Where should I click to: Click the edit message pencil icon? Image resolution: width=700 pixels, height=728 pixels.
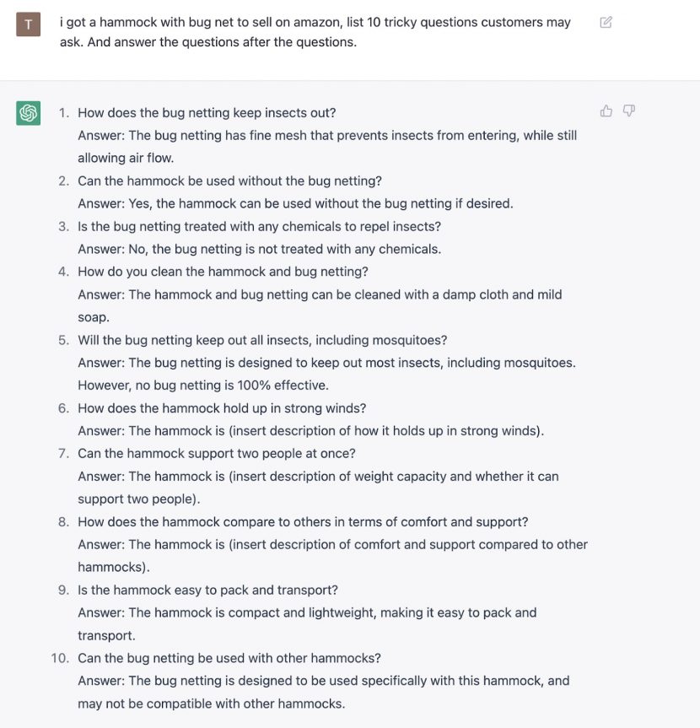coord(606,22)
